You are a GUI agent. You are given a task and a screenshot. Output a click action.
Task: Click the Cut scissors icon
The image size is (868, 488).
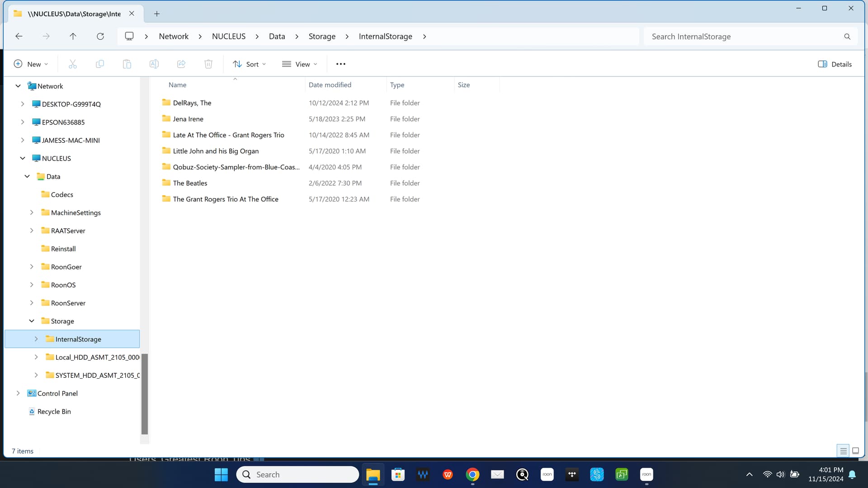tap(72, 64)
